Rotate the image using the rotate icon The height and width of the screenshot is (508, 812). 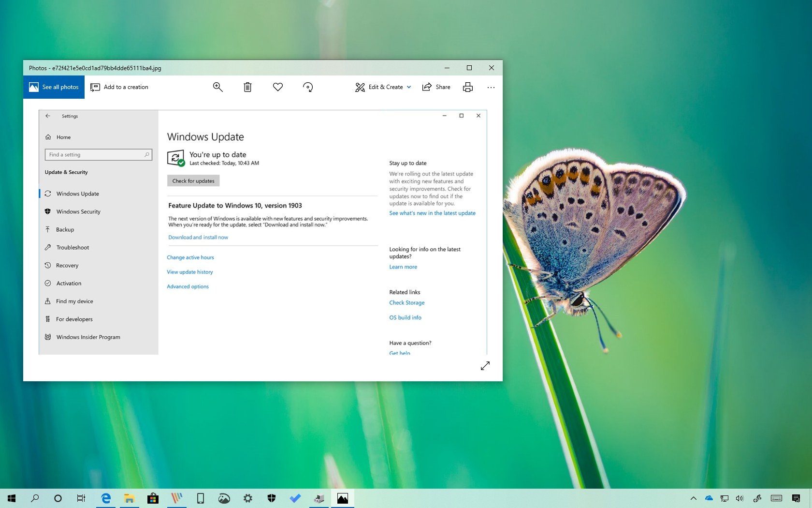[x=308, y=87]
